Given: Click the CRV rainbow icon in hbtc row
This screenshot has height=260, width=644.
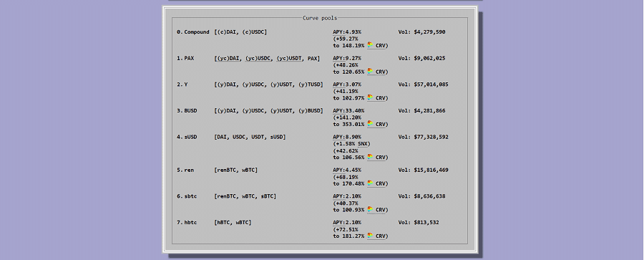Looking at the screenshot, I should 370,236.
